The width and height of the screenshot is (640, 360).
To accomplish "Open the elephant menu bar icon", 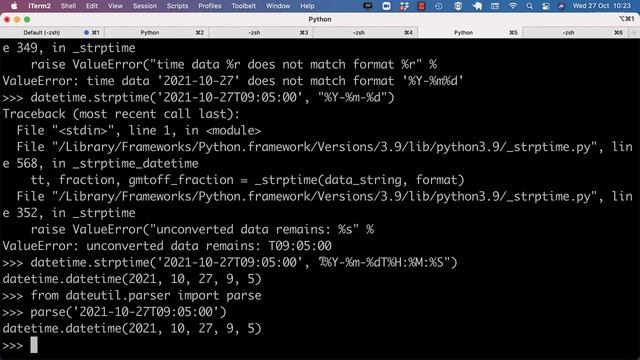I will click(x=477, y=6).
